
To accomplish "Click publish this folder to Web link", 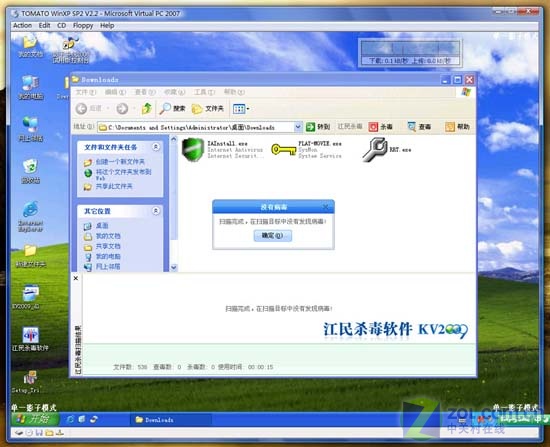I will tap(118, 174).
